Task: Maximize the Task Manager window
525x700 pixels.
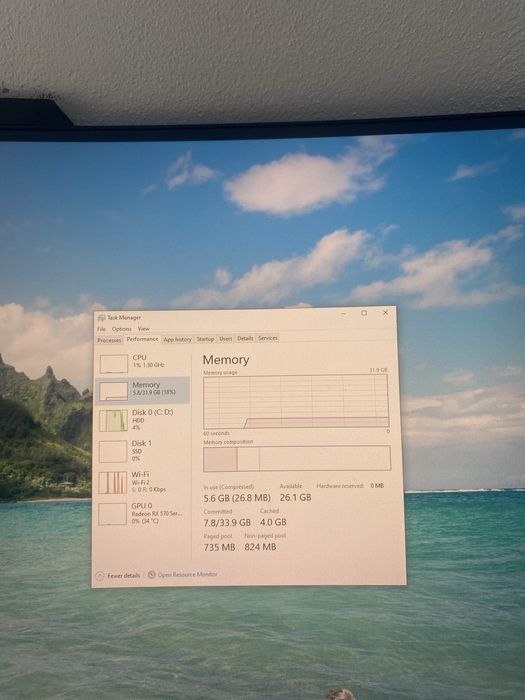Action: coord(364,313)
